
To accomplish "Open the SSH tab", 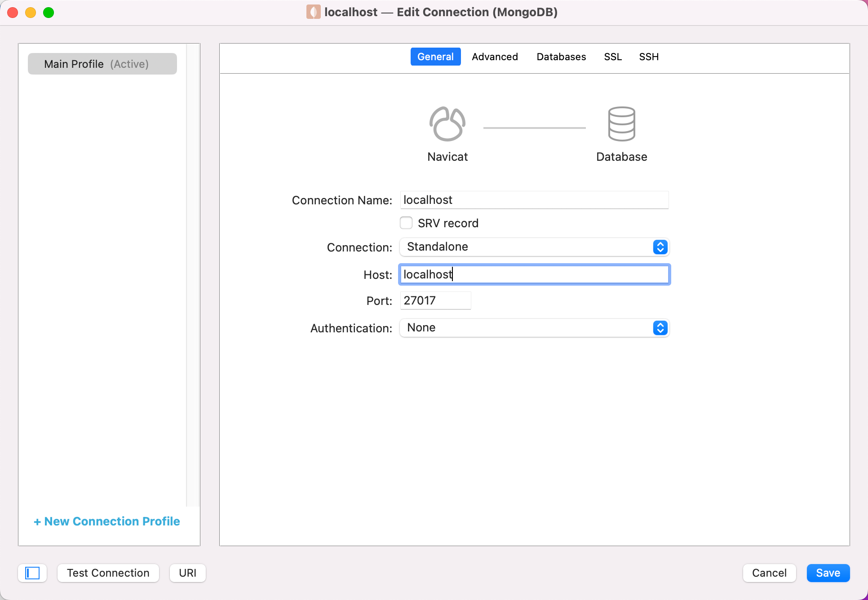I will point(649,57).
